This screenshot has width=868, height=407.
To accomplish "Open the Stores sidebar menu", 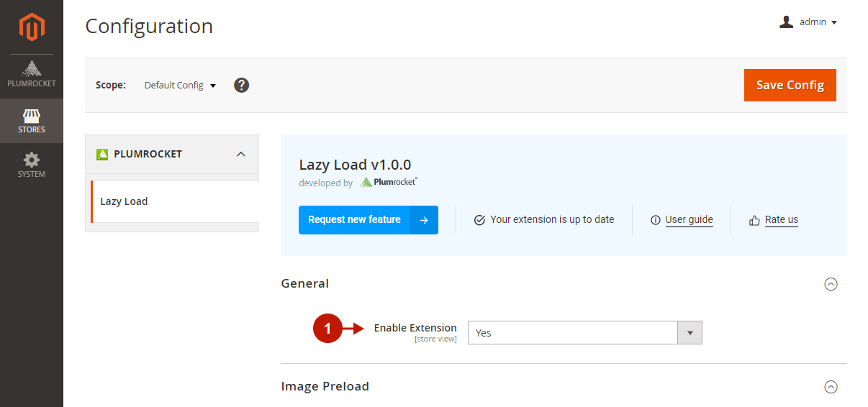I will click(x=32, y=121).
